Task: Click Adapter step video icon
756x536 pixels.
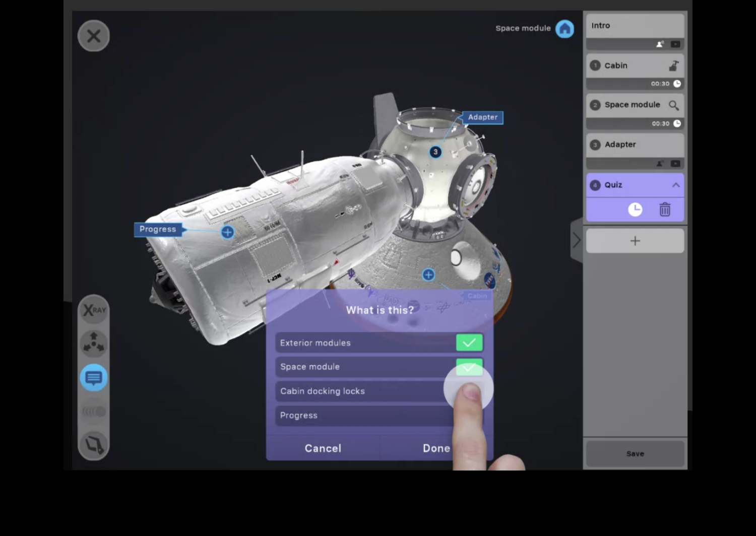Action: point(675,164)
